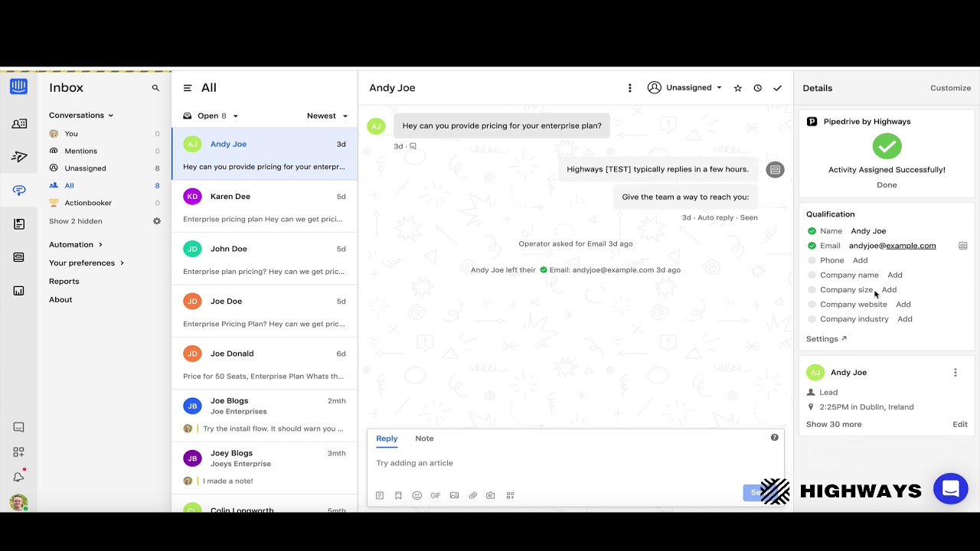980x551 pixels.
Task: Open the Outbound paper-plane icon
Action: [x=19, y=157]
